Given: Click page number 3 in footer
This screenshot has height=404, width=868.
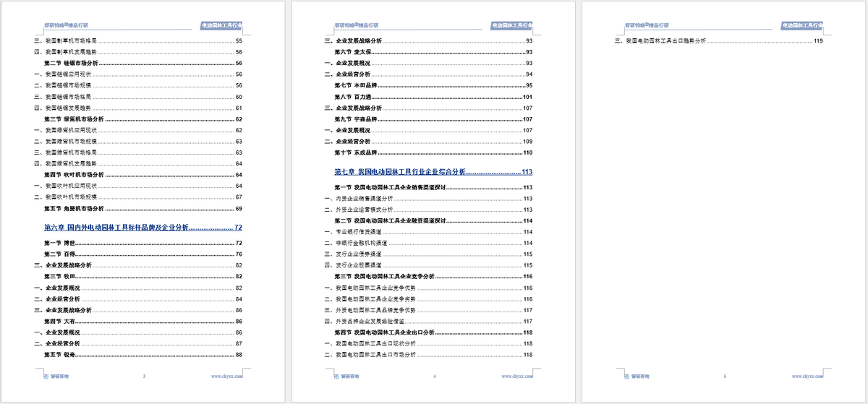Looking at the screenshot, I should [144, 376].
